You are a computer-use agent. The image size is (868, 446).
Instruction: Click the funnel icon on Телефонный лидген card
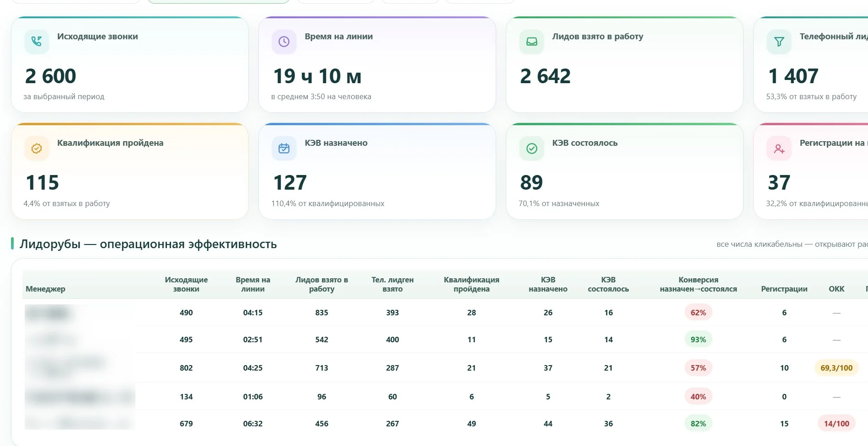pyautogui.click(x=779, y=42)
